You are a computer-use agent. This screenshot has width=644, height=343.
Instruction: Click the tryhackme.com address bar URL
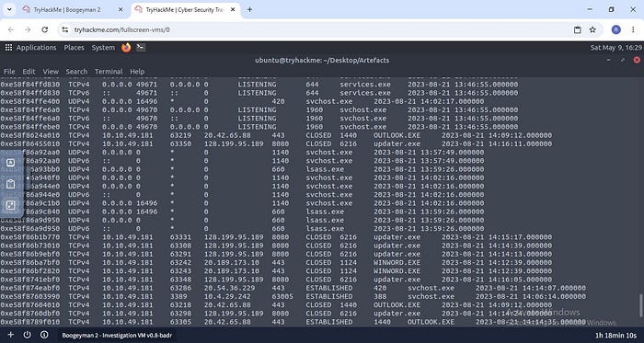tap(122, 29)
